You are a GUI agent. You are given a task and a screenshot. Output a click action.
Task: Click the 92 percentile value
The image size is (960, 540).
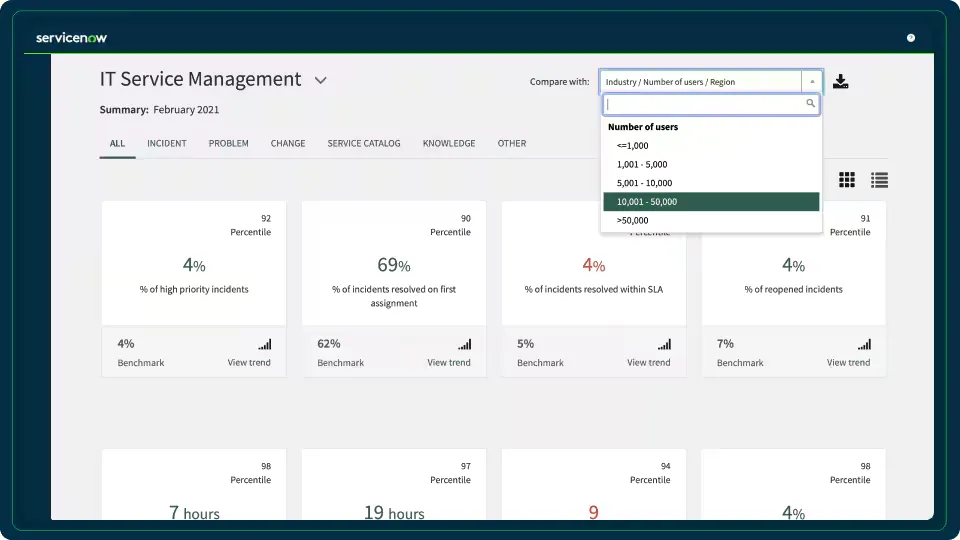266,218
